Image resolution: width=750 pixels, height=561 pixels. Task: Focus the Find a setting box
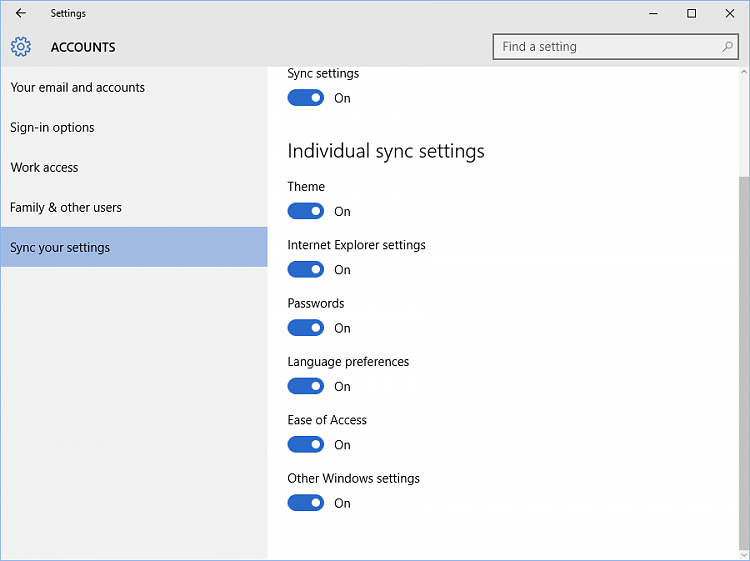(616, 46)
